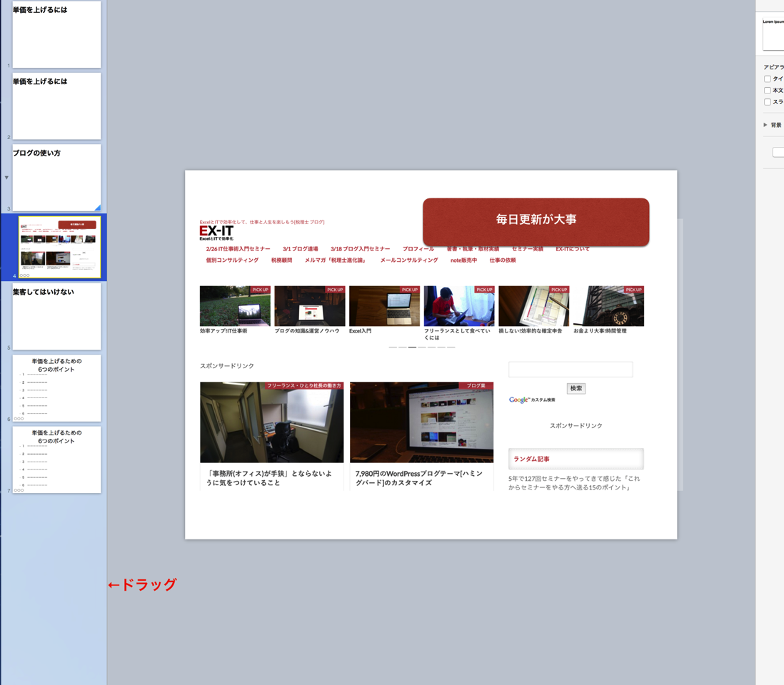Click the build dots indicator under slide 7
This screenshot has height=685, width=784.
pyautogui.click(x=19, y=490)
